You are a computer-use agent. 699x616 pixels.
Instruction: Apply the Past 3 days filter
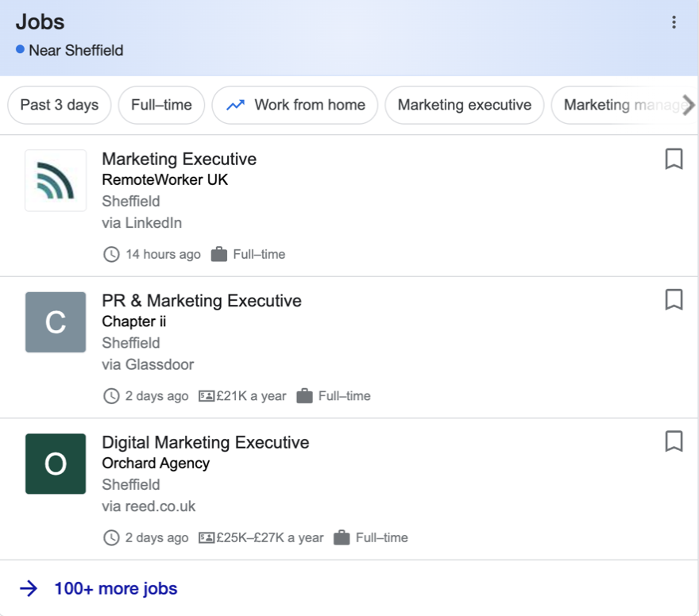coord(60,105)
